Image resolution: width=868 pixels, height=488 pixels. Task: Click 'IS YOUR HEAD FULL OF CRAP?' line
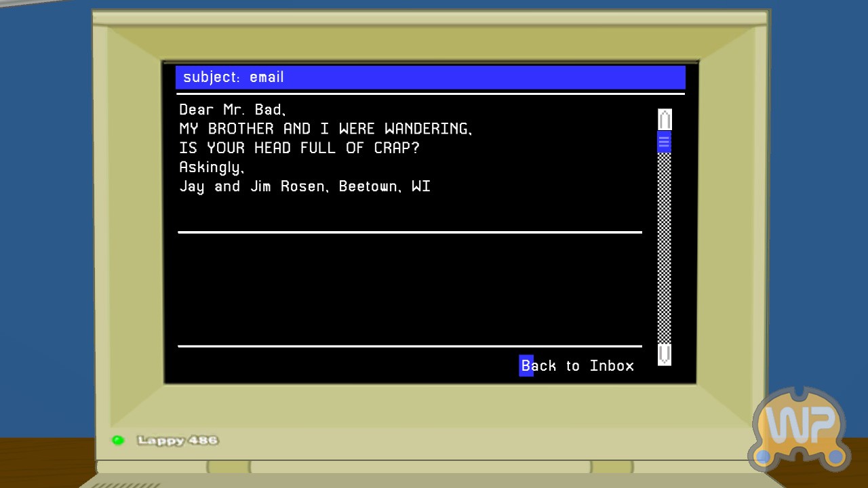pyautogui.click(x=299, y=148)
